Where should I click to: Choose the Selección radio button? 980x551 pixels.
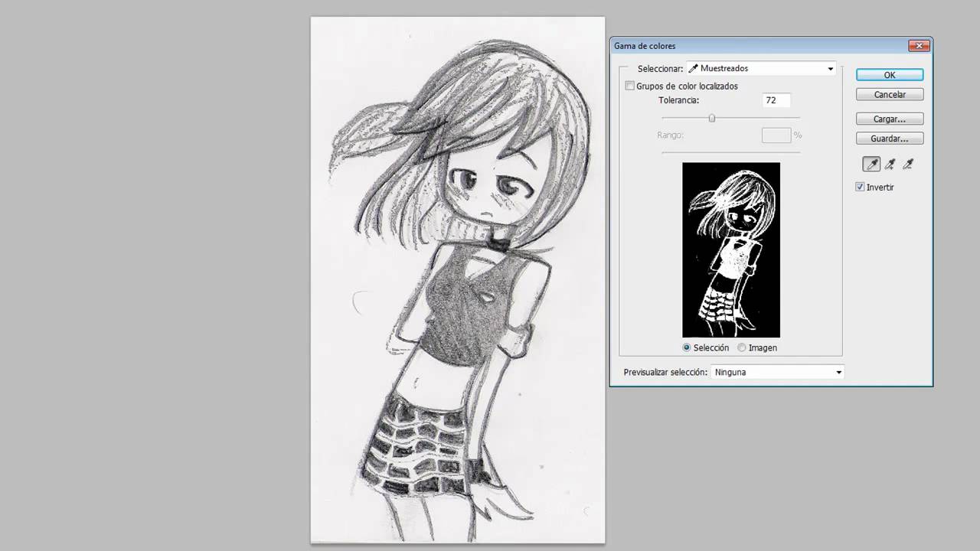point(687,347)
